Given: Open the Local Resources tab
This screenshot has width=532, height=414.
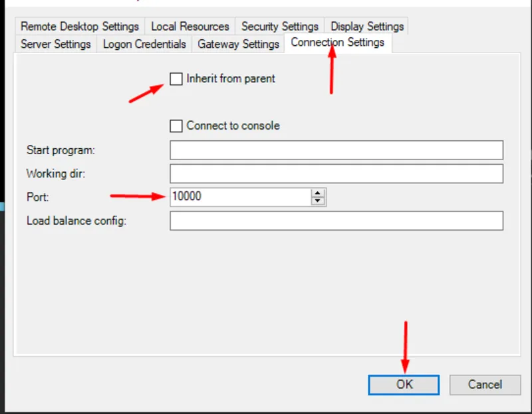Looking at the screenshot, I should (191, 27).
